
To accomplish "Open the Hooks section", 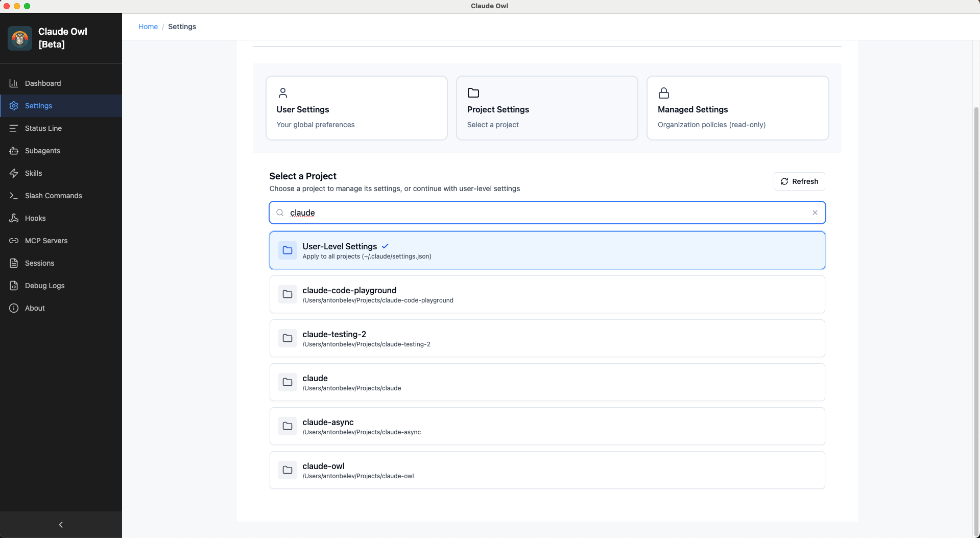I will click(x=35, y=218).
